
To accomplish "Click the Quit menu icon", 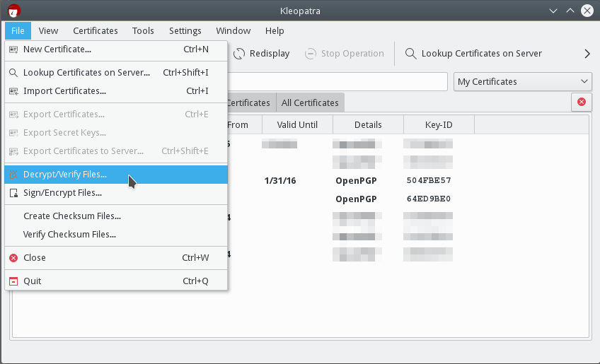I will (x=13, y=281).
